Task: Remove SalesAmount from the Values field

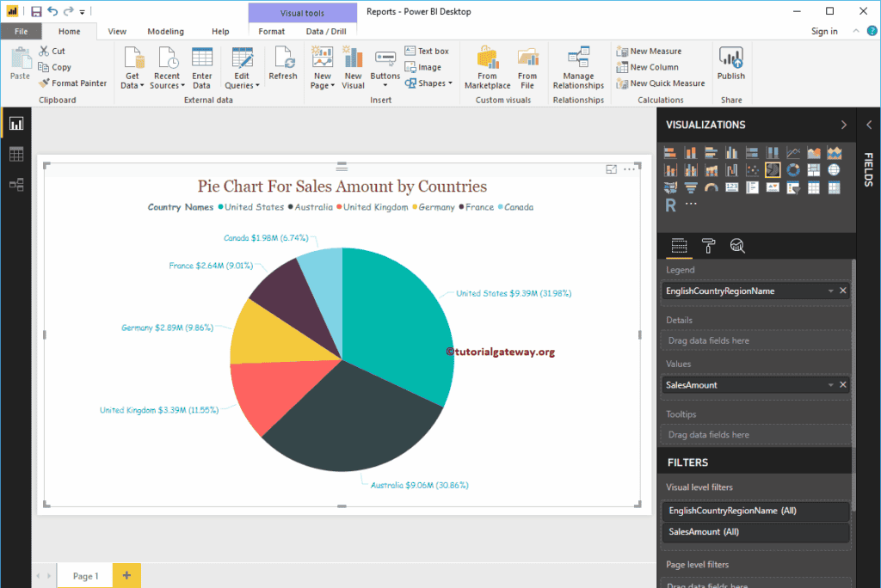Action: pyautogui.click(x=842, y=384)
